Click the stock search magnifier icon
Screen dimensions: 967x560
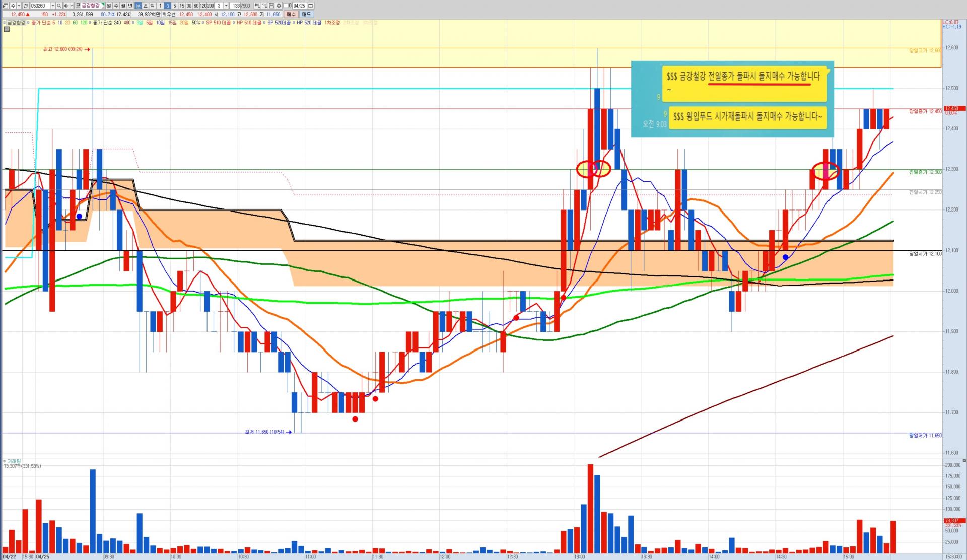coord(59,6)
